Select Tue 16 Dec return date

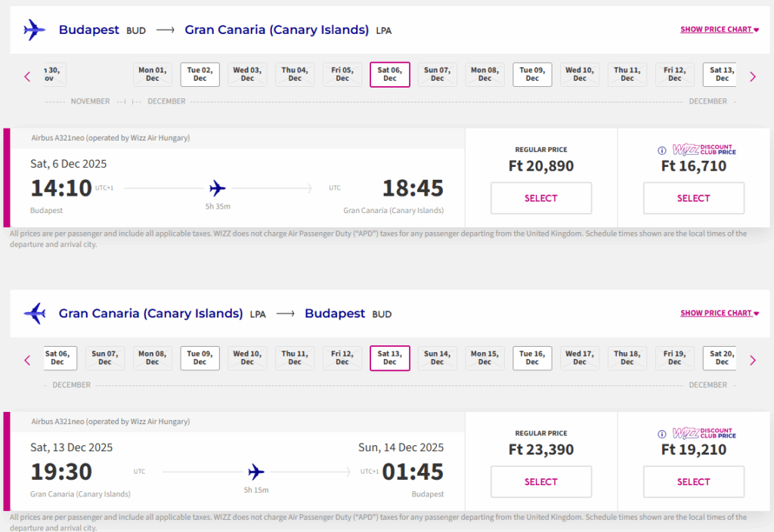(532, 358)
